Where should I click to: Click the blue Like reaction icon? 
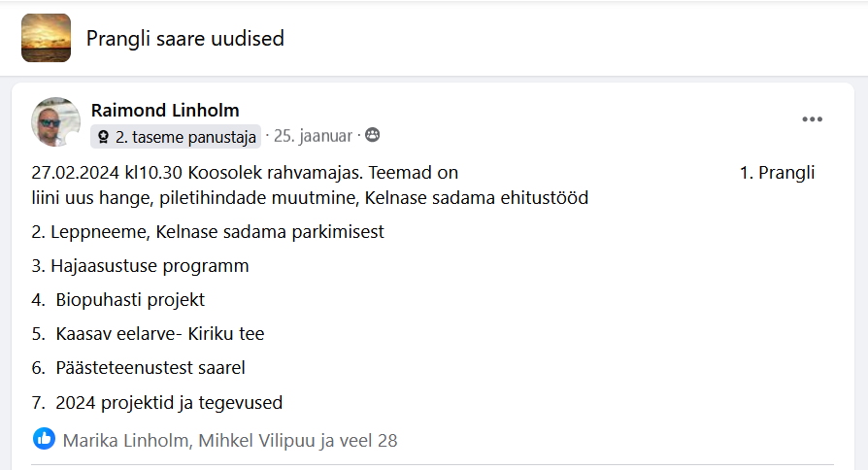click(44, 439)
